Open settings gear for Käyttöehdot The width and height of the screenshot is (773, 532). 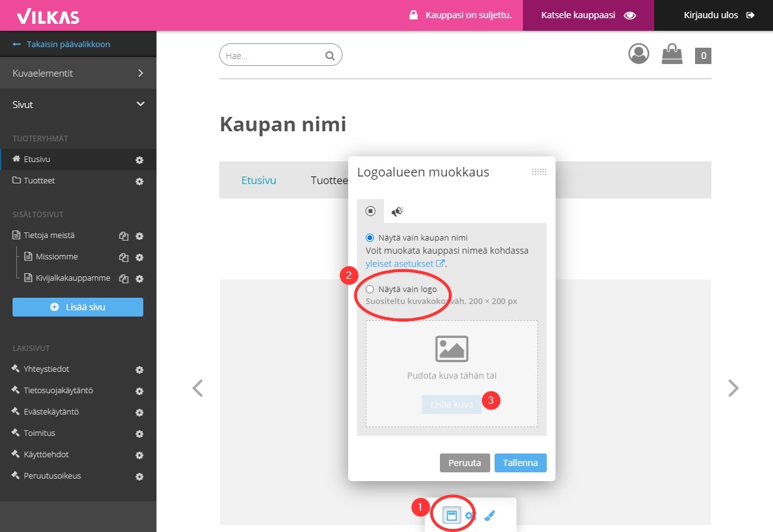[140, 455]
